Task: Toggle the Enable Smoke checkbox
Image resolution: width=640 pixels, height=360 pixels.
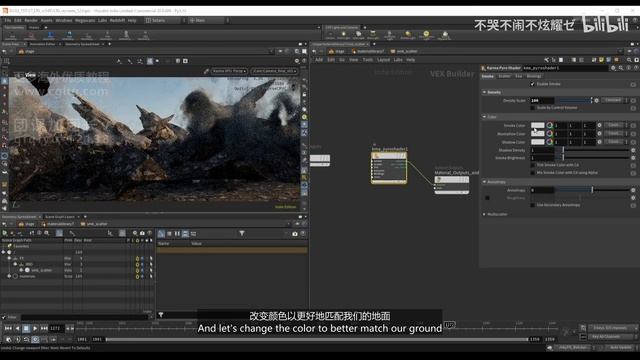Action: [x=532, y=84]
